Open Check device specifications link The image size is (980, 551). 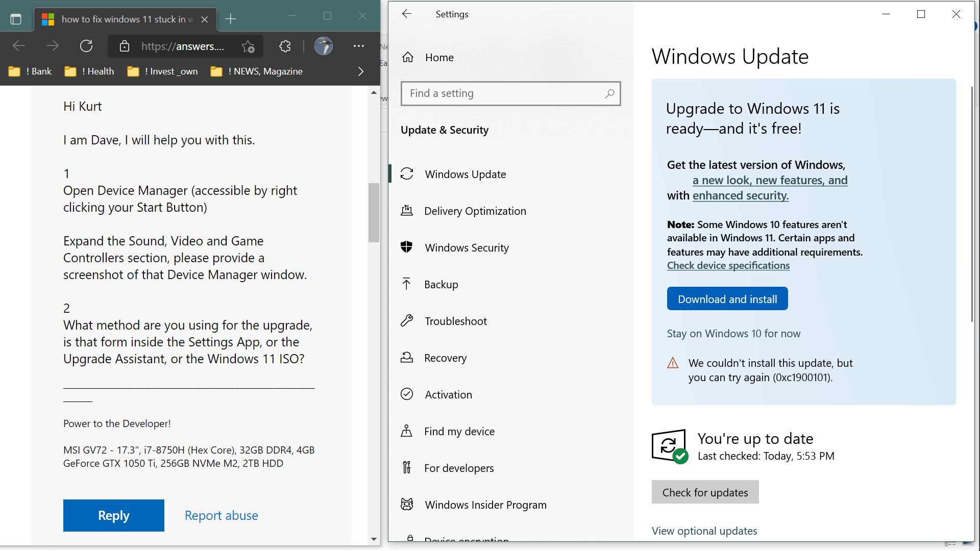(728, 265)
